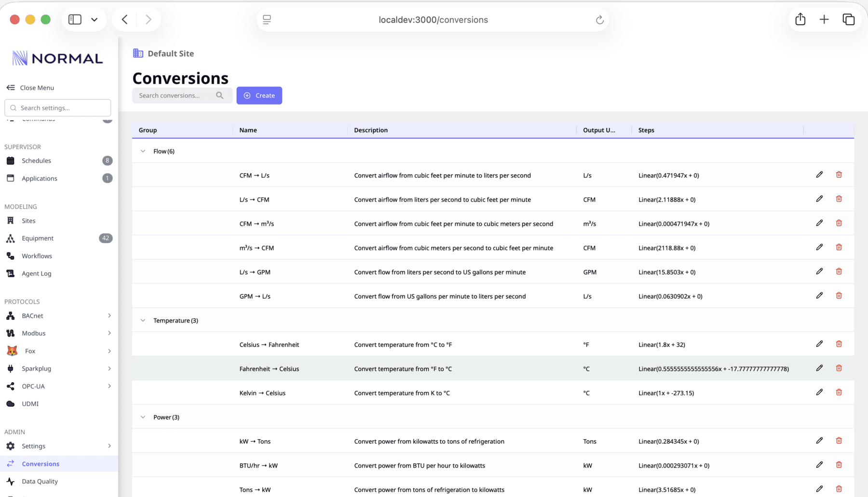The image size is (868, 497).
Task: Edit the Kelvin → Celsius conversion
Action: point(819,392)
